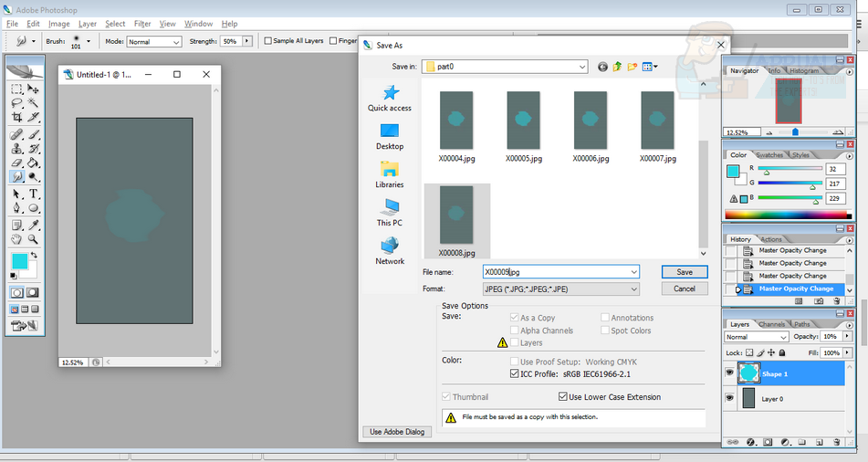The width and height of the screenshot is (868, 462).
Task: Select the Eraser tool
Action: click(16, 163)
